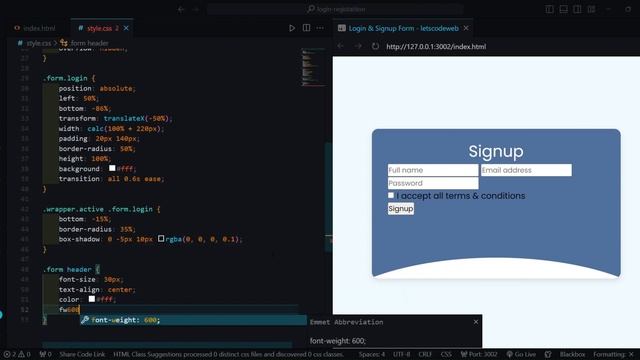Image resolution: width=640 pixels, height=360 pixels.
Task: Change file encoding UTF-8
Action: 402,354
